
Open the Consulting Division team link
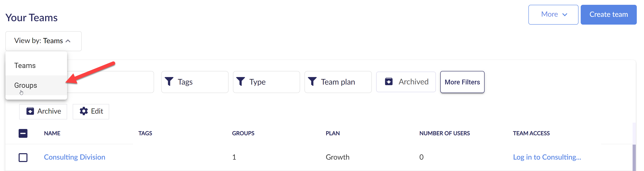(x=75, y=157)
